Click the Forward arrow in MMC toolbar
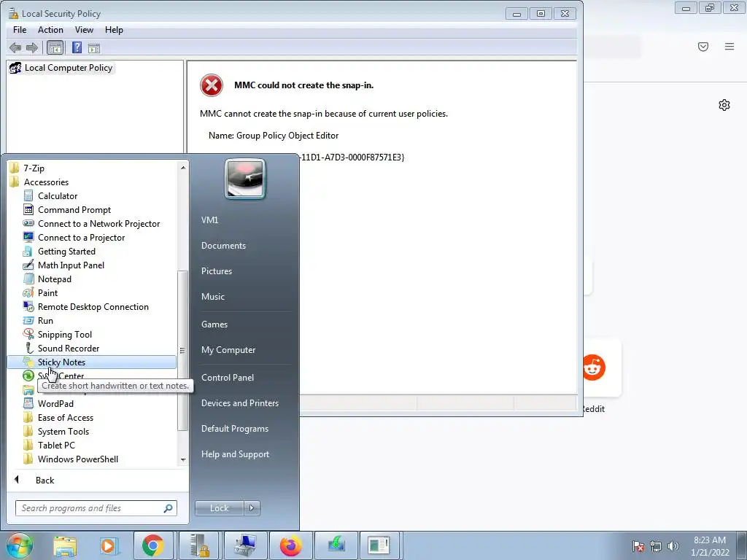The image size is (747, 560). (x=32, y=47)
